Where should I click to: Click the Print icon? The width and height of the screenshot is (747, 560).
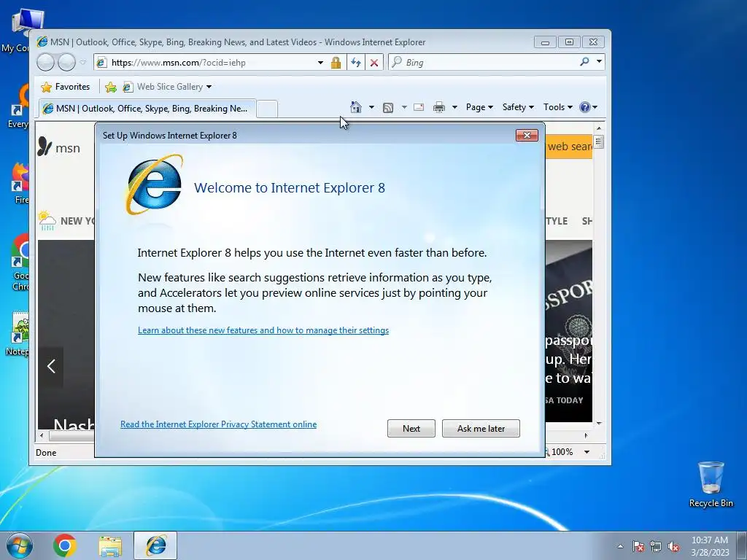438,107
